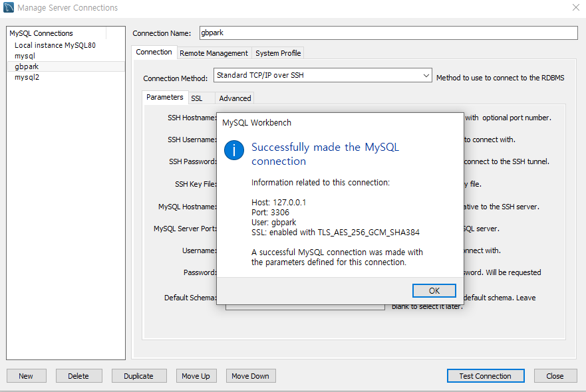
Task: Click 'Successfully made the MySQL connection' heading
Action: point(325,154)
